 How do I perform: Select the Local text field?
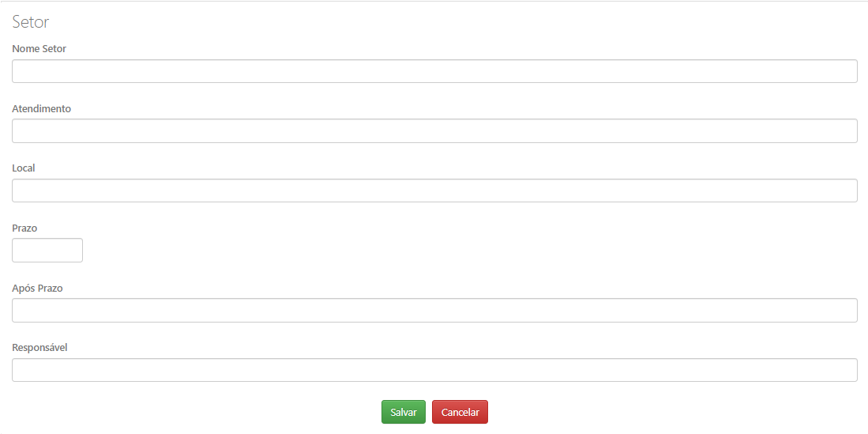pos(434,190)
